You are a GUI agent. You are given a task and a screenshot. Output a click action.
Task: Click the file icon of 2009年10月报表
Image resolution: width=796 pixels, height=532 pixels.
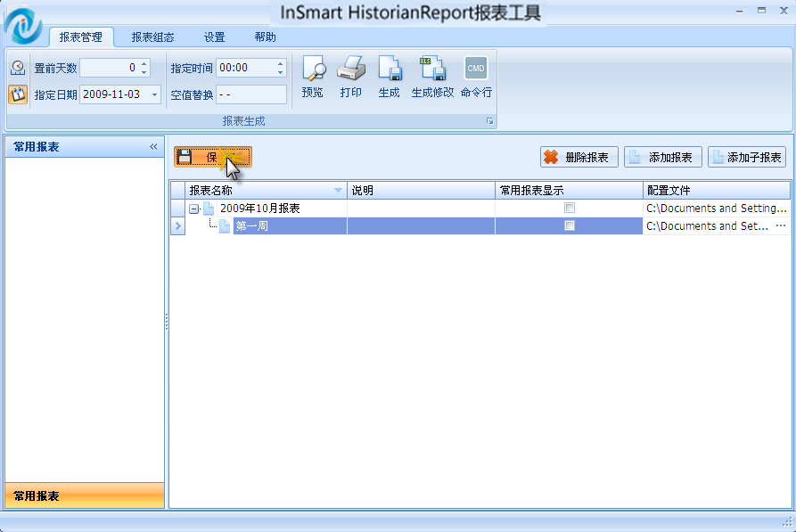[209, 209]
